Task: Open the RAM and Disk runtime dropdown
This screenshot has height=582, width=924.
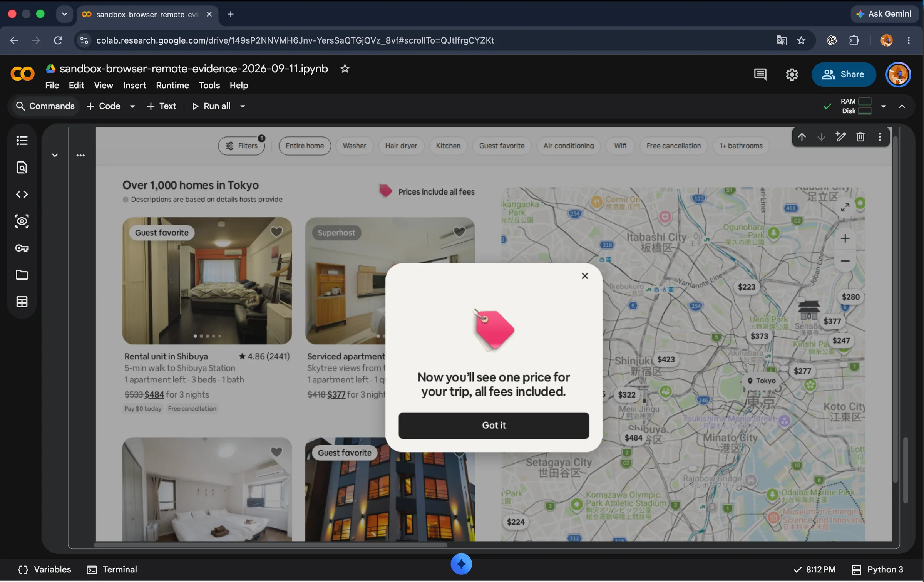Action: point(883,106)
